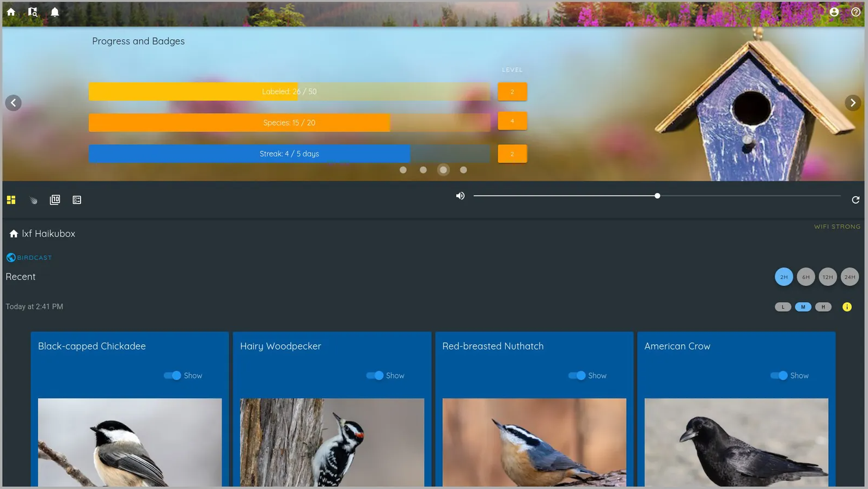Select the 6H time range

click(805, 277)
